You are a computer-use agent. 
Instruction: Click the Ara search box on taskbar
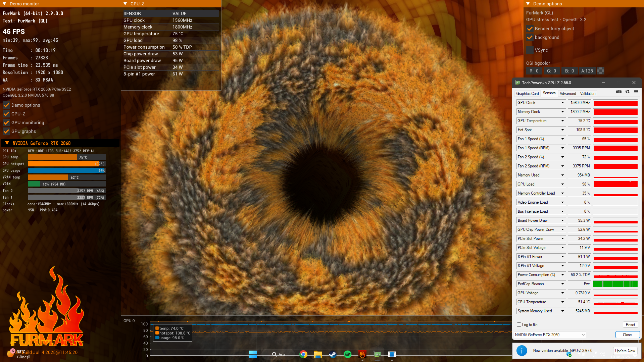(x=278, y=354)
